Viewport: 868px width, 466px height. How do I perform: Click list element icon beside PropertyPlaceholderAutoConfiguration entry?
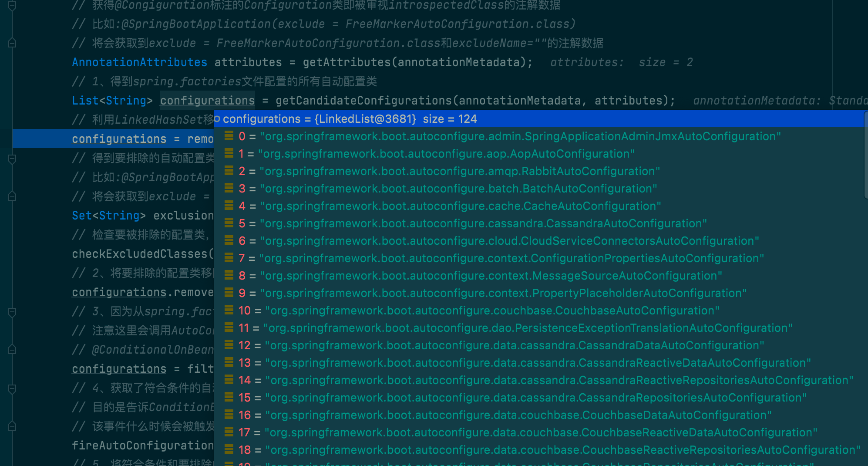coord(229,293)
